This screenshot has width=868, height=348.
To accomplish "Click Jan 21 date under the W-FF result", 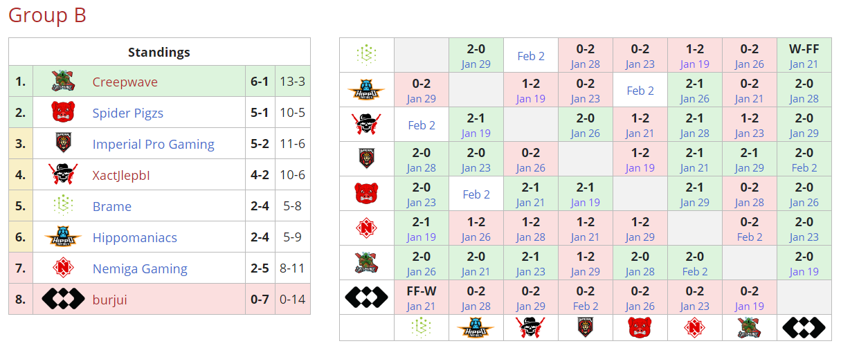I will click(804, 64).
